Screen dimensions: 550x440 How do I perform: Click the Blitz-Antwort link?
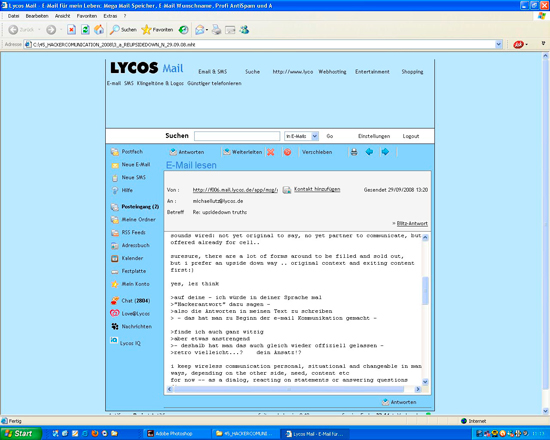(412, 224)
